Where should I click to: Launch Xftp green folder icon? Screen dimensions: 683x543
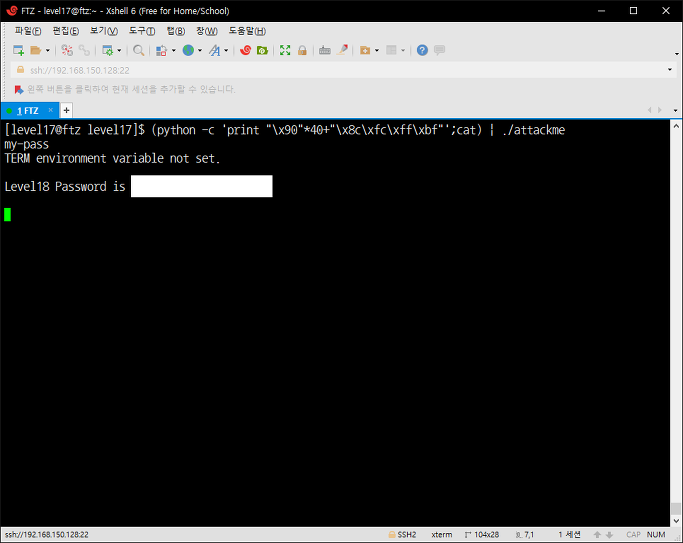262,51
